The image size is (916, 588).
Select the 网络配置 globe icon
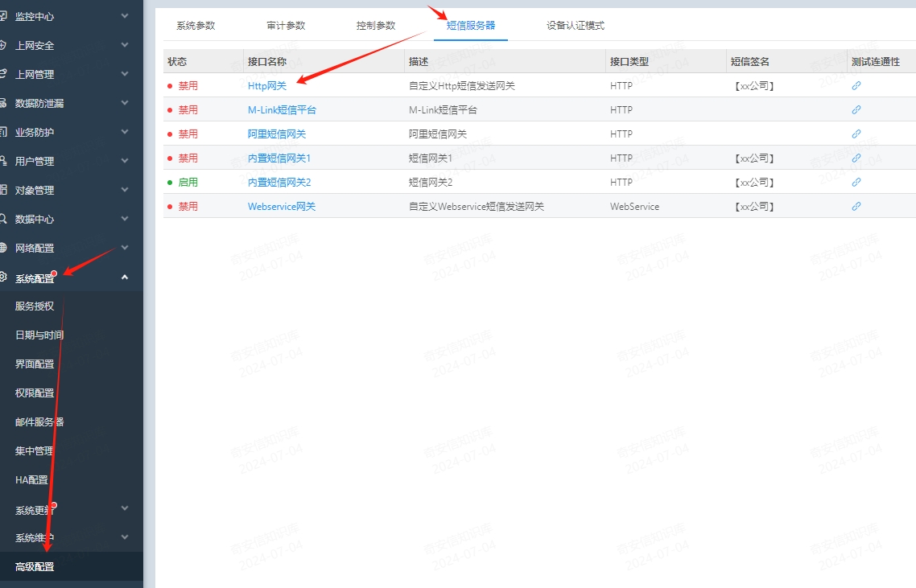(9, 248)
